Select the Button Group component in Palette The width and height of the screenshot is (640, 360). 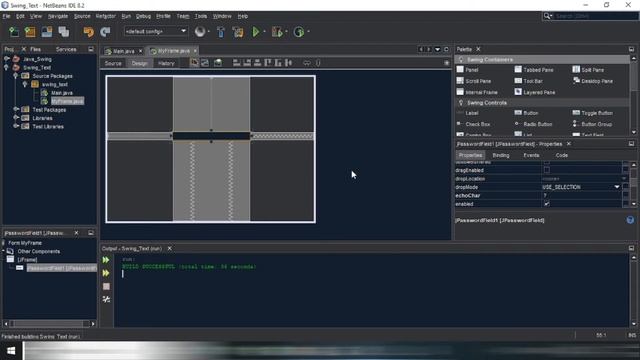(592, 124)
